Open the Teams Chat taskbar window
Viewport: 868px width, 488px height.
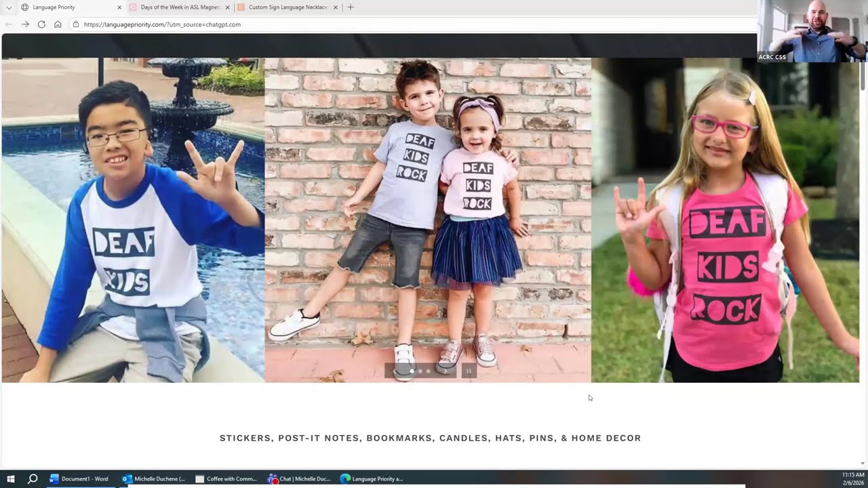coord(298,479)
